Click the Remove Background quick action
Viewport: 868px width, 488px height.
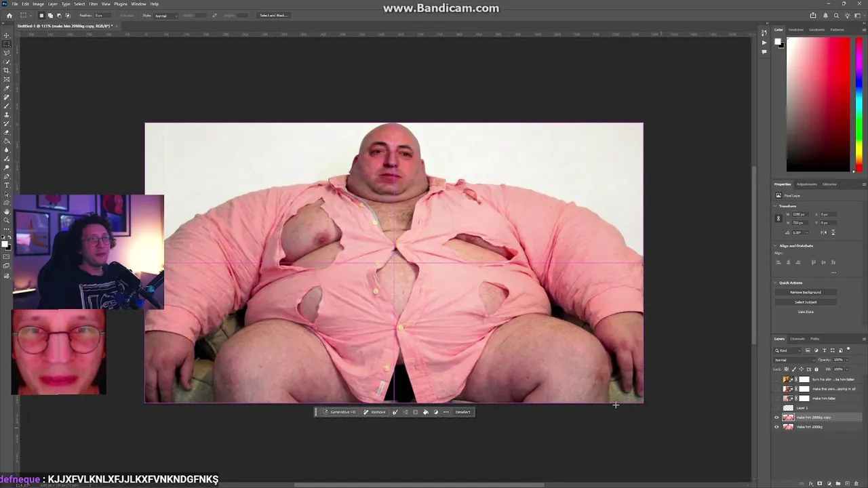coord(806,292)
